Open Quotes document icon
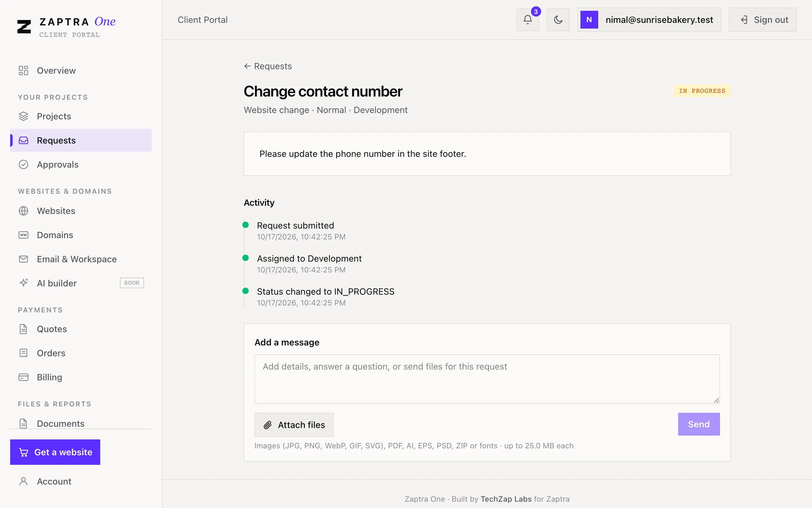 (x=23, y=329)
